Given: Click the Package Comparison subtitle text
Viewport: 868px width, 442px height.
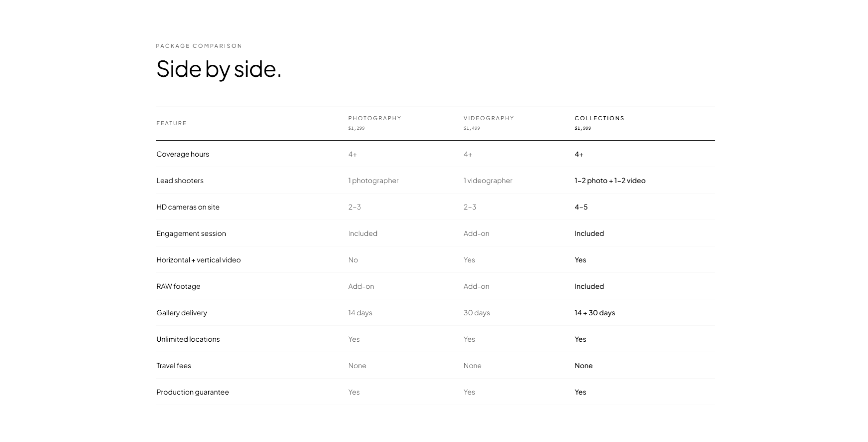Looking at the screenshot, I should pos(199,46).
